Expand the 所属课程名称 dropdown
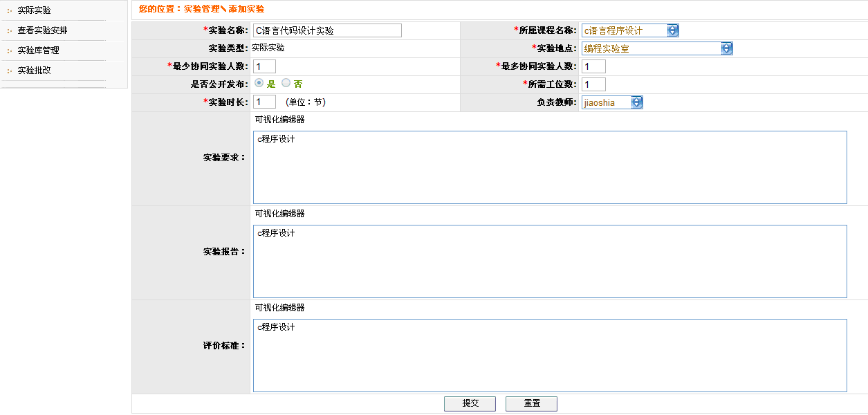Image resolution: width=868 pixels, height=415 pixels. tap(672, 30)
